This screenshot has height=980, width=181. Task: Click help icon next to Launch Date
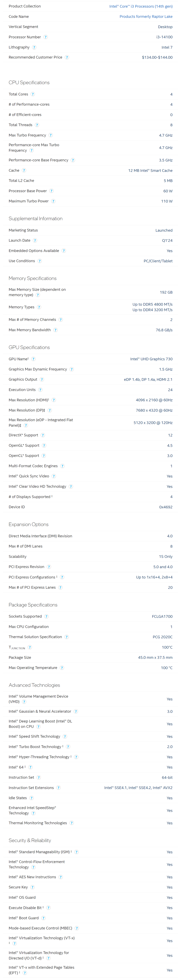pyautogui.click(x=35, y=240)
